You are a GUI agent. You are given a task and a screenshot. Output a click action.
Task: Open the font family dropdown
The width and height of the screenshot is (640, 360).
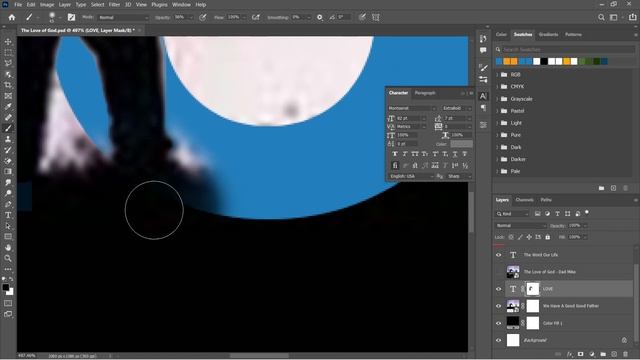click(x=412, y=108)
